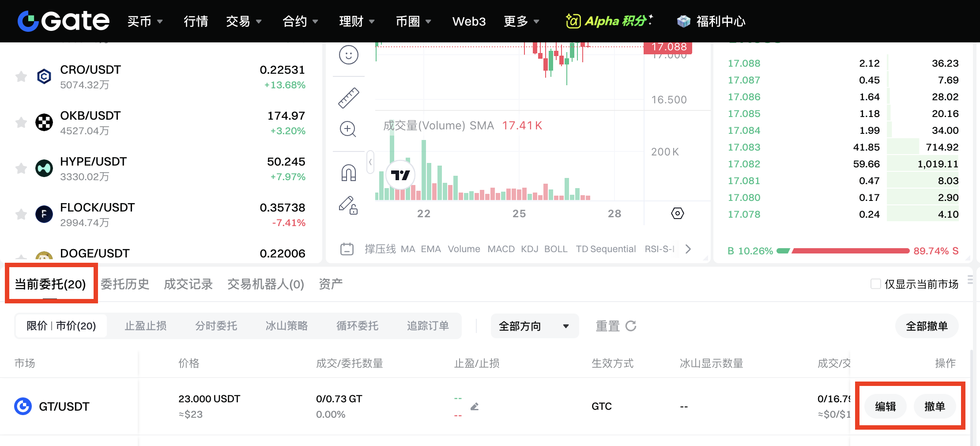Click the buy/sell ratio bar
Image resolution: width=980 pixels, height=446 pixels.
(843, 251)
